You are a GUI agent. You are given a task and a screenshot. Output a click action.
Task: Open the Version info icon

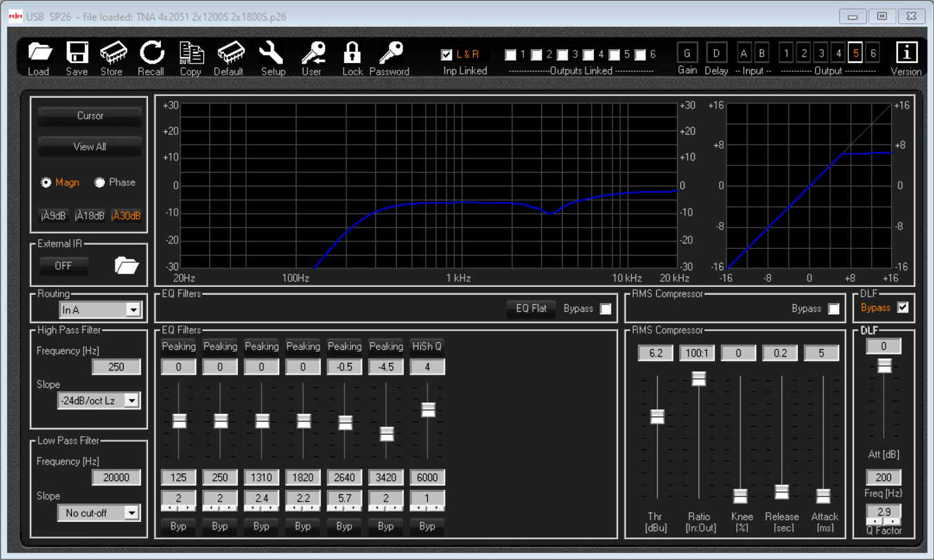(906, 53)
